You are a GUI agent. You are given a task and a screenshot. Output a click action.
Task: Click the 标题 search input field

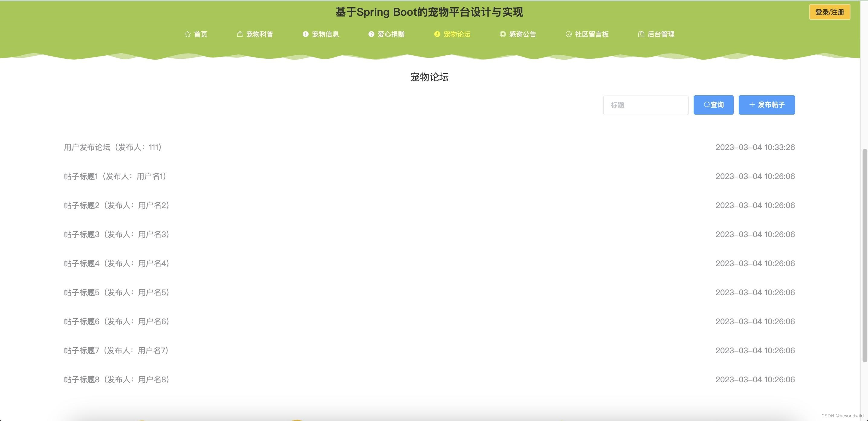[646, 105]
